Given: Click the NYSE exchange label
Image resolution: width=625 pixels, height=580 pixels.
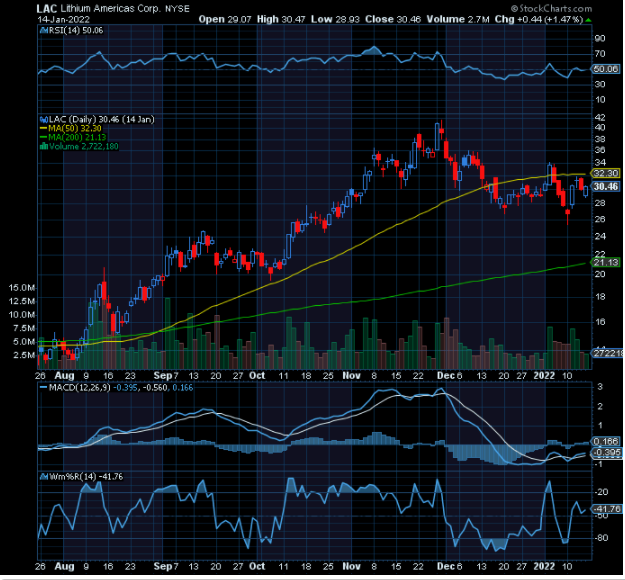Looking at the screenshot, I should point(177,9).
